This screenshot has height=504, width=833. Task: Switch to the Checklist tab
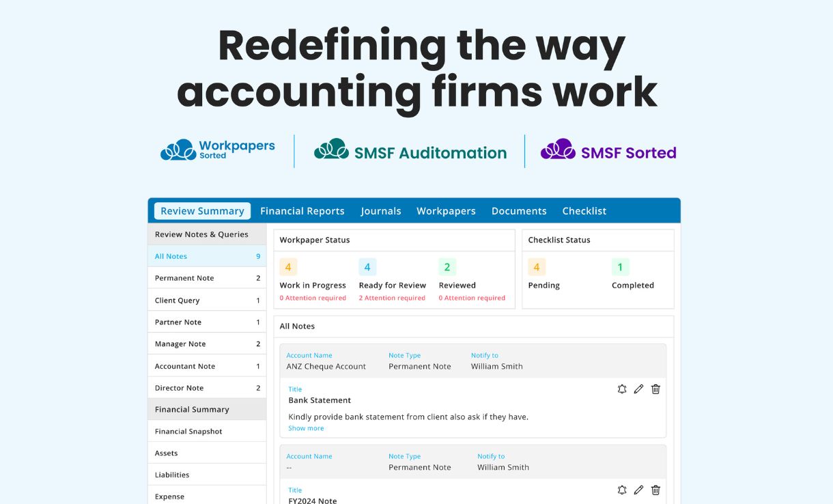click(584, 211)
